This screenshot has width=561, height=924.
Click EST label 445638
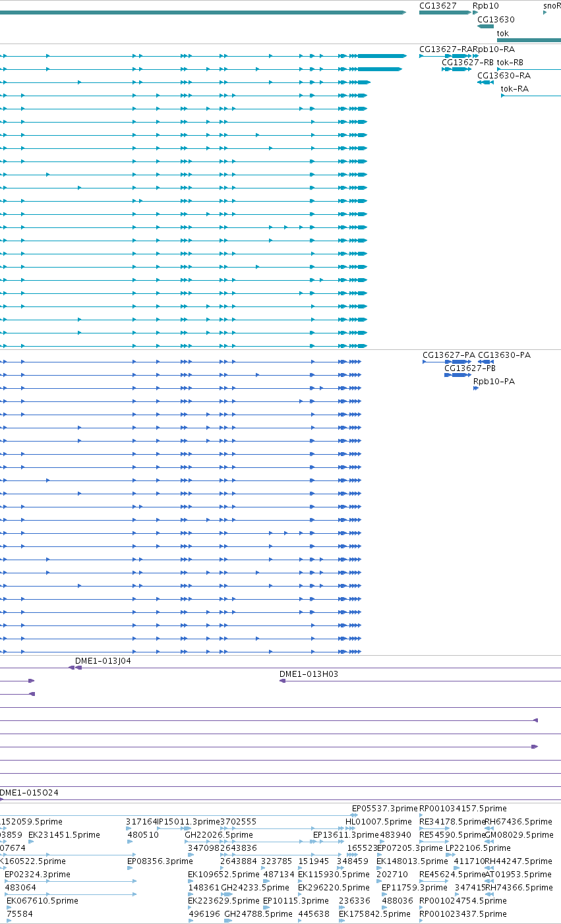(x=314, y=914)
